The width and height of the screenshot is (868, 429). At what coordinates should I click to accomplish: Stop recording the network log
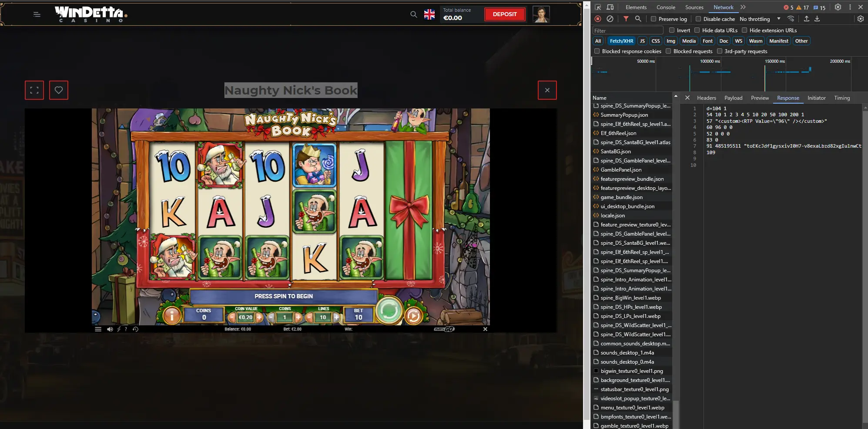pyautogui.click(x=598, y=19)
